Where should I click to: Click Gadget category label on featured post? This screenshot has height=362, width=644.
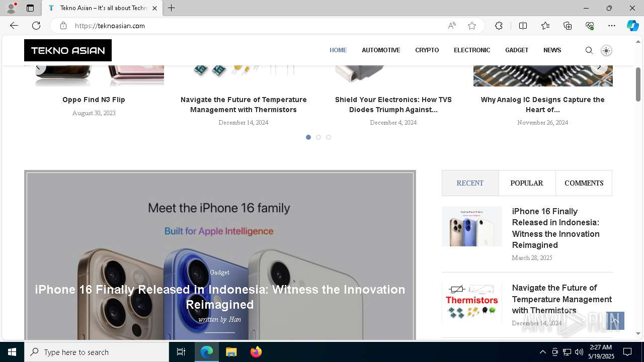click(219, 273)
